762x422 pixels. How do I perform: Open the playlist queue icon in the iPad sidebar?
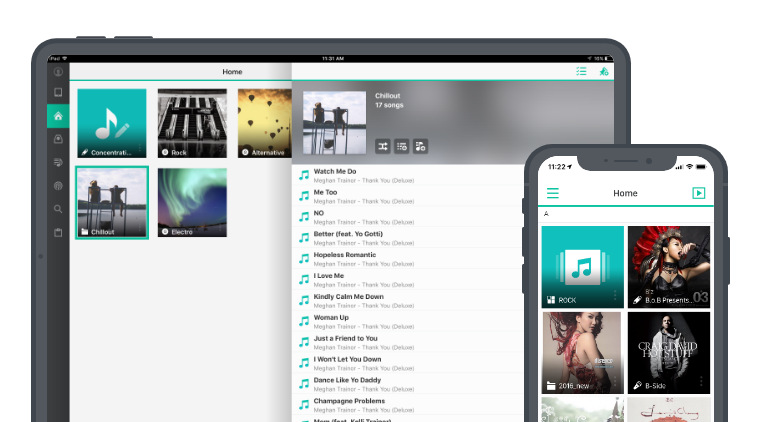click(58, 162)
